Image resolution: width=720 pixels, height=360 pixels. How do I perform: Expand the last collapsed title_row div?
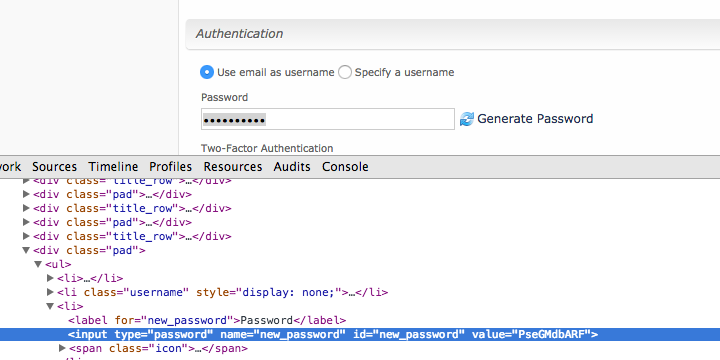(x=26, y=236)
